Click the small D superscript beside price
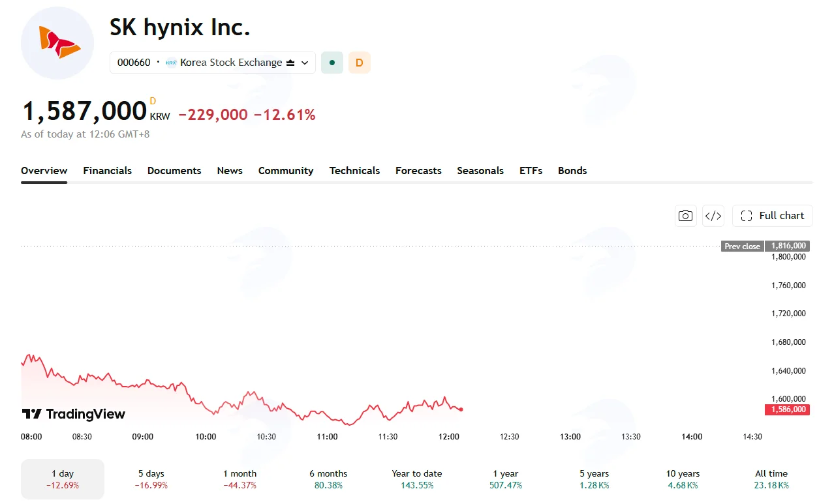Viewport: 834px width, 504px height. point(153,100)
